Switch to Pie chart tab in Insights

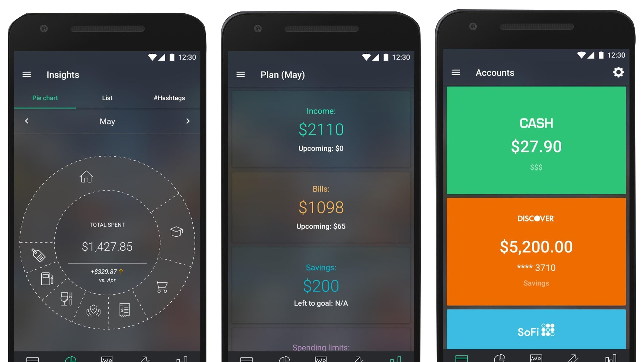coord(44,98)
